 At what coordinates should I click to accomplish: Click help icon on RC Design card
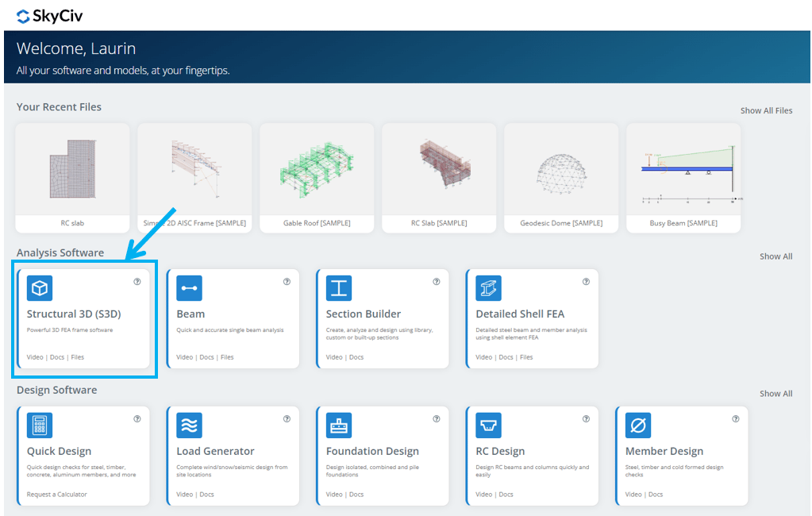tap(587, 418)
